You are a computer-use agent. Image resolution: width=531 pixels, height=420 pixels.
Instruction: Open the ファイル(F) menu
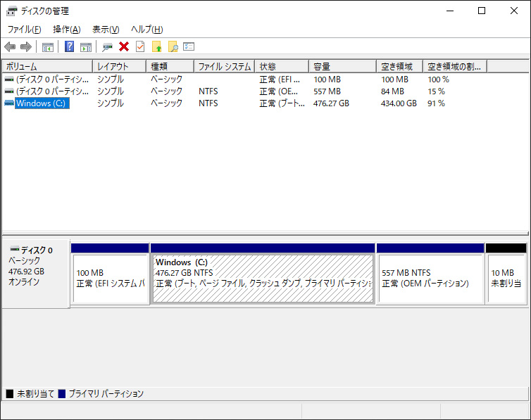[x=25, y=30]
